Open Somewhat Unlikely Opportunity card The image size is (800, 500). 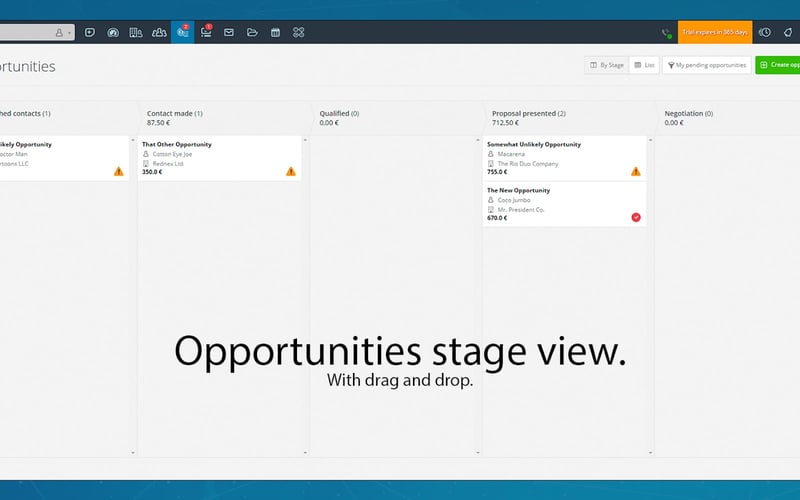(x=564, y=158)
